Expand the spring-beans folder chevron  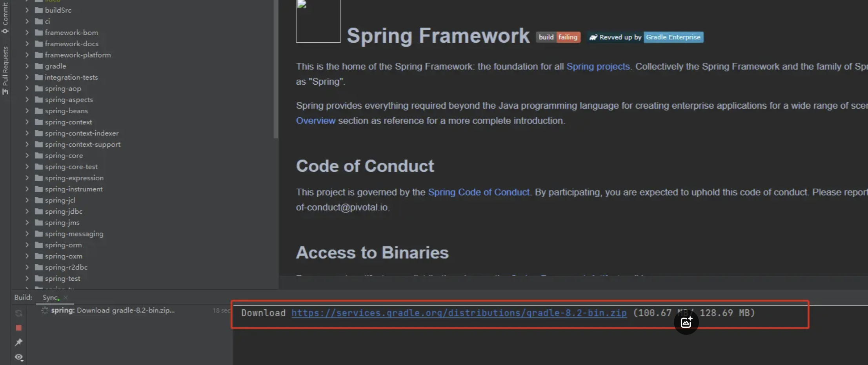tap(27, 111)
